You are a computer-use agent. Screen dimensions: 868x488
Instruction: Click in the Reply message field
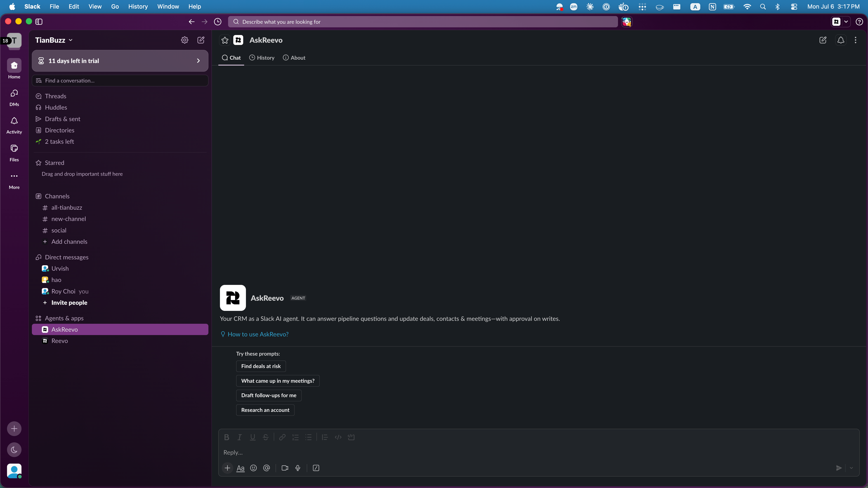click(x=538, y=452)
